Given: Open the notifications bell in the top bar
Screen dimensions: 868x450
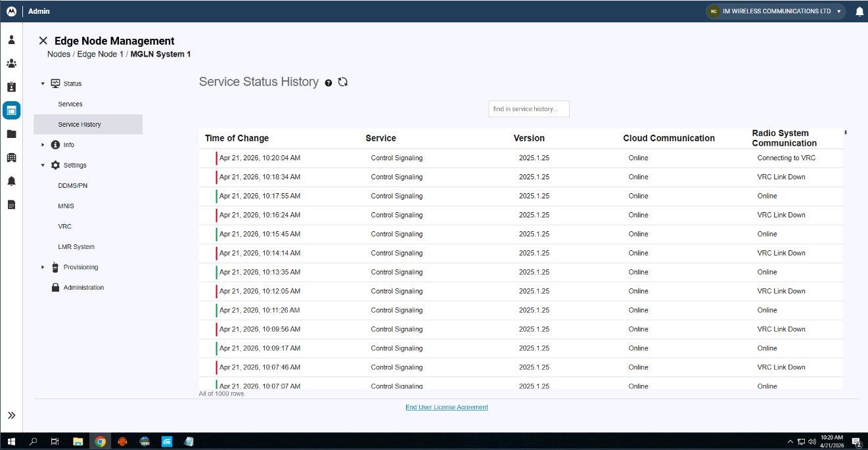Looking at the screenshot, I should coord(859,11).
